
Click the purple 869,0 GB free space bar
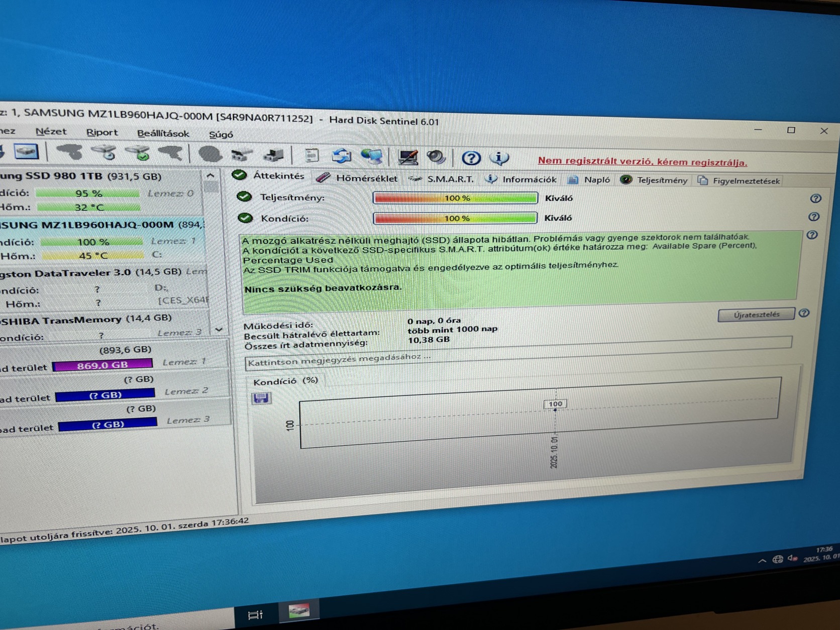click(102, 365)
